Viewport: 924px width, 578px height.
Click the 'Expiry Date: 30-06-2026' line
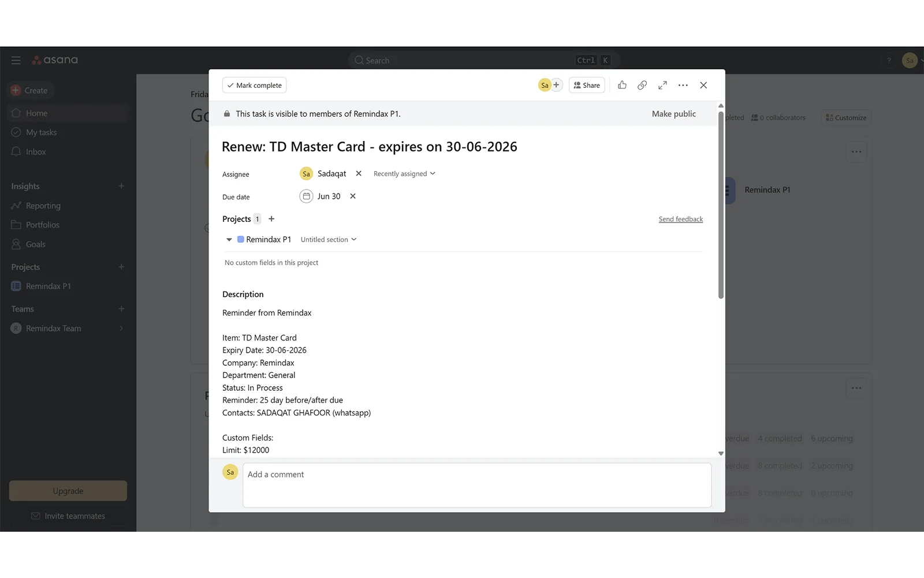point(264,350)
